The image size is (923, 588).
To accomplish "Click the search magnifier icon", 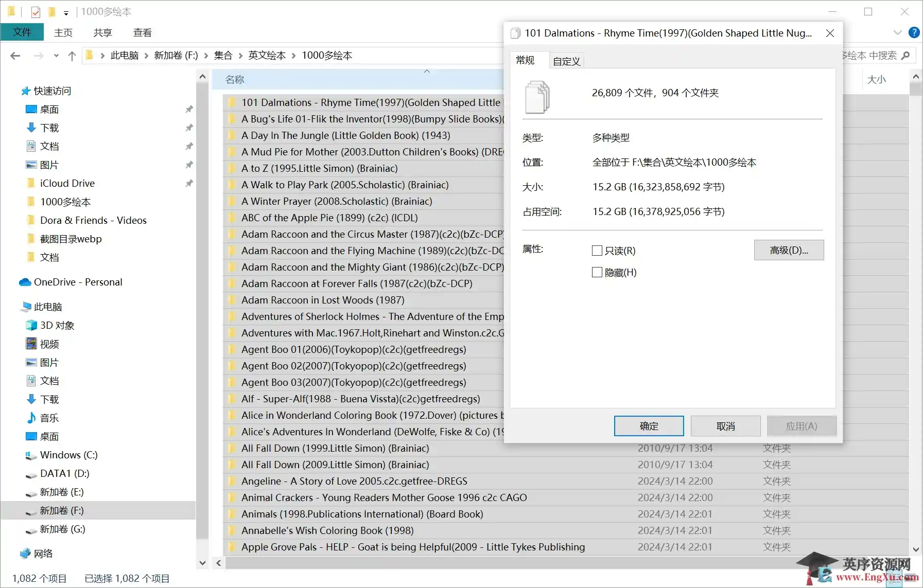I will 905,56.
